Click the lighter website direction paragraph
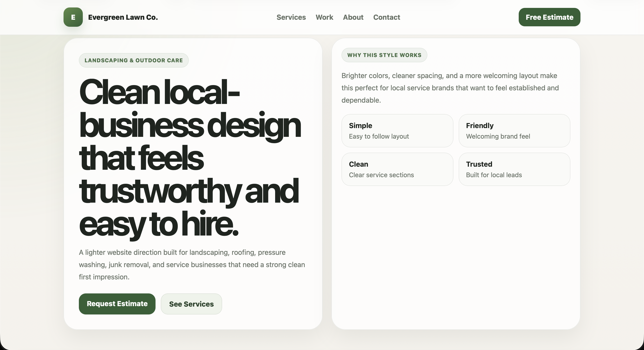The image size is (644, 350). 192,265
